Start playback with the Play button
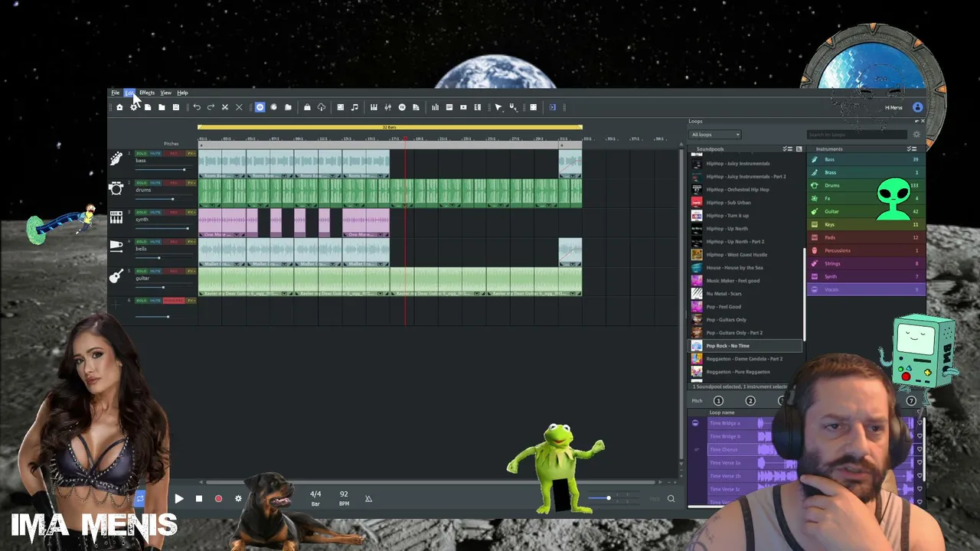The image size is (980, 551). (x=179, y=498)
